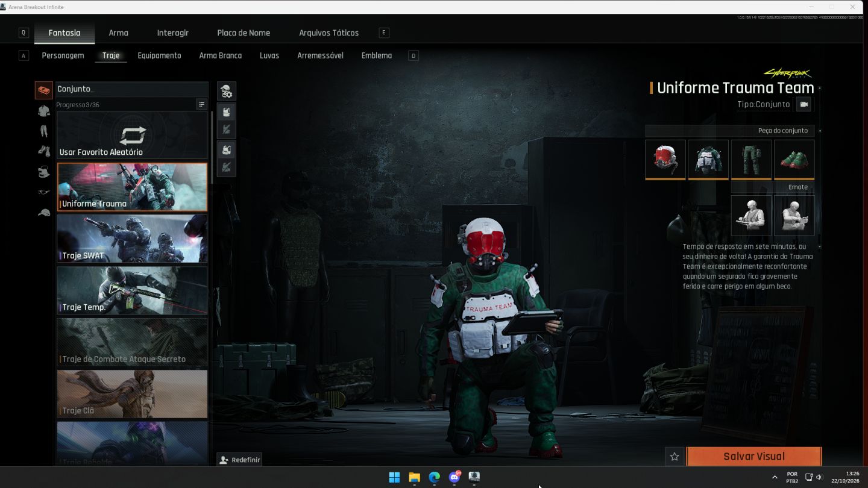Show the backpack on the character preview
This screenshot has height=488, width=868.
[227, 150]
